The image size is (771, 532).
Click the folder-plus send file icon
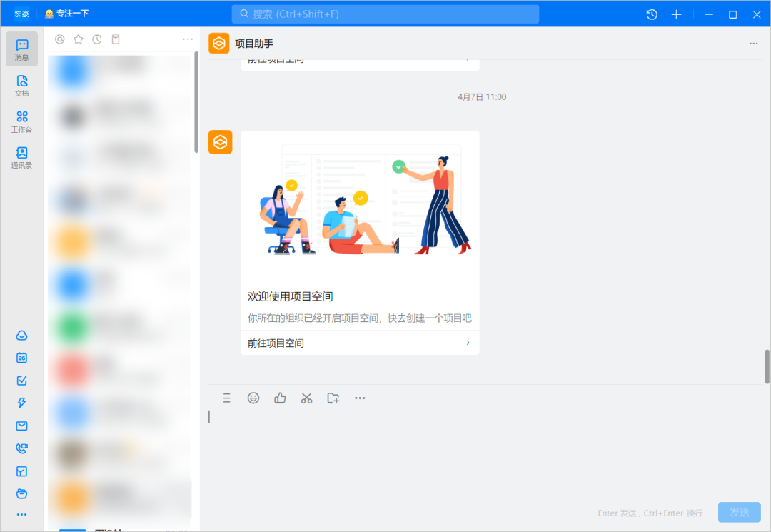point(333,398)
